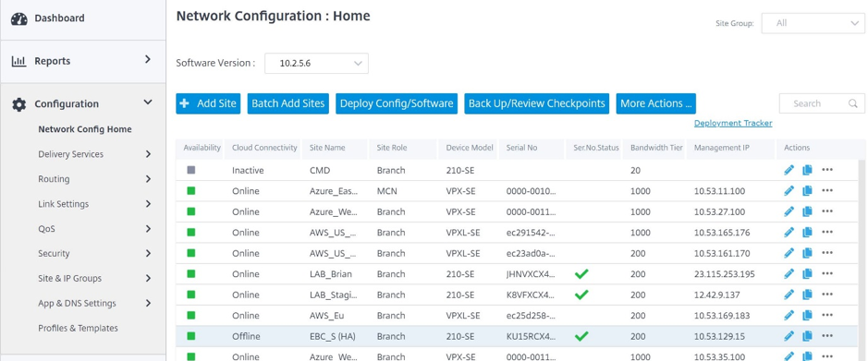Edit site with IP 10.53.27.100
Viewport: 868px width, 361px height.
[x=789, y=211]
